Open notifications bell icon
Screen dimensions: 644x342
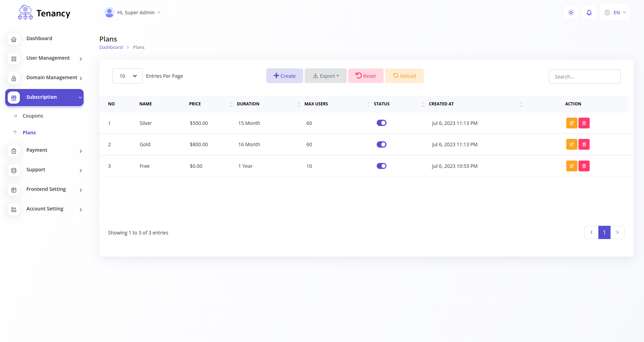pos(589,13)
